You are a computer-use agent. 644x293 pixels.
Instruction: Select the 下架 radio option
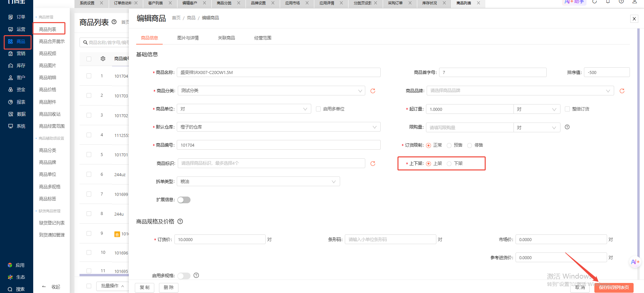tap(449, 164)
